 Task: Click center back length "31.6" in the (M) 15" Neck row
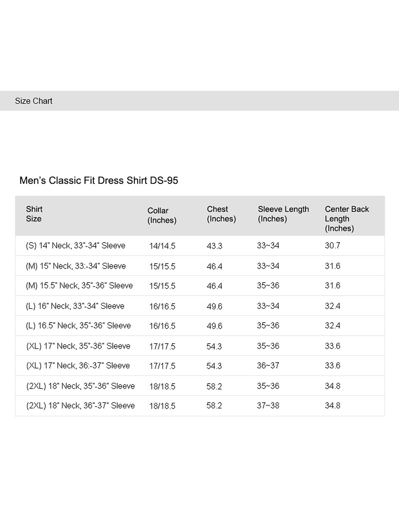332,266
